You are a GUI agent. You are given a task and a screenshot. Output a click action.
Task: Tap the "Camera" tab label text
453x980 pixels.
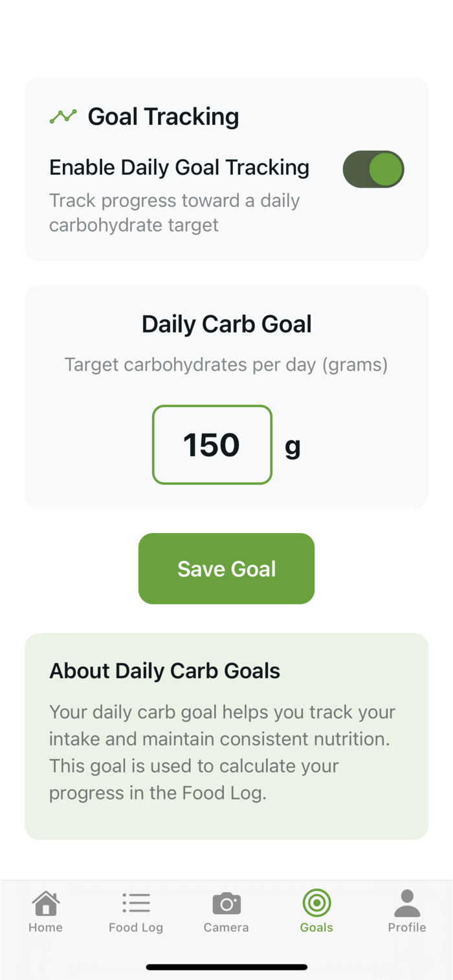tap(226, 928)
